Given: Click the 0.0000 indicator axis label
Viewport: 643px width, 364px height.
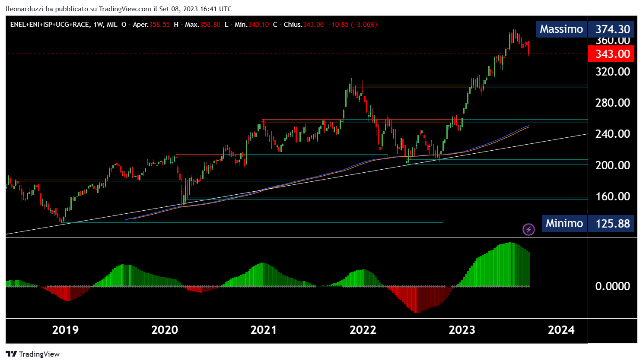Looking at the screenshot, I should pyautogui.click(x=612, y=286).
